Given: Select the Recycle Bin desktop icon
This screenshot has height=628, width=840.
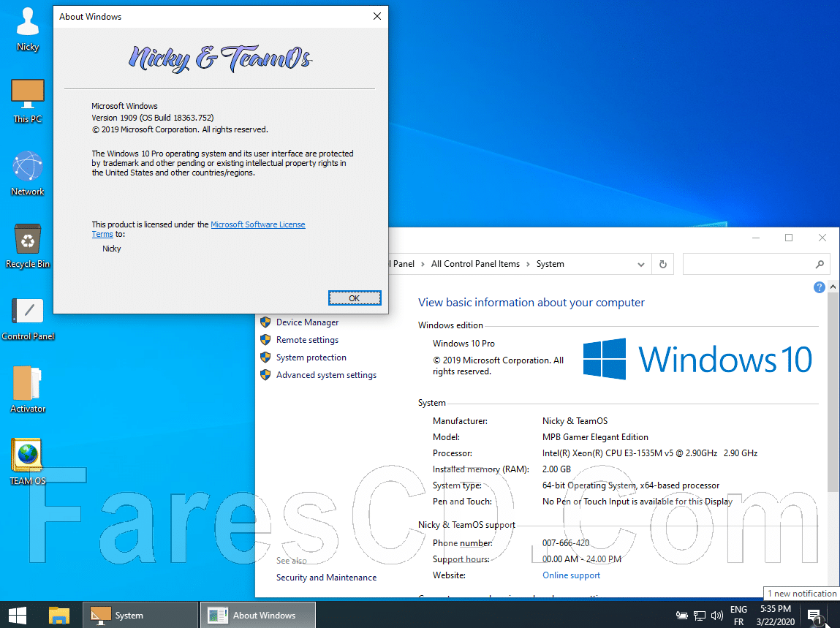Looking at the screenshot, I should pos(27,246).
